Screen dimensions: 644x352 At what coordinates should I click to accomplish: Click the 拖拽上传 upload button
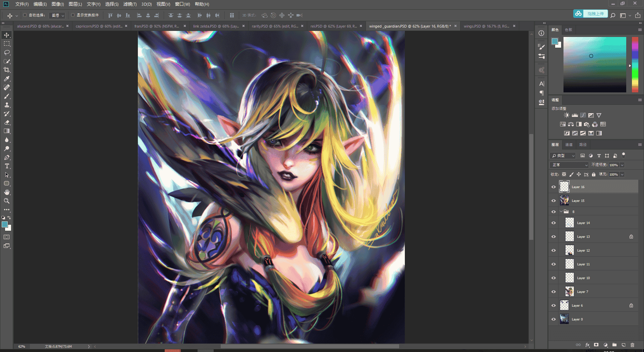591,13
